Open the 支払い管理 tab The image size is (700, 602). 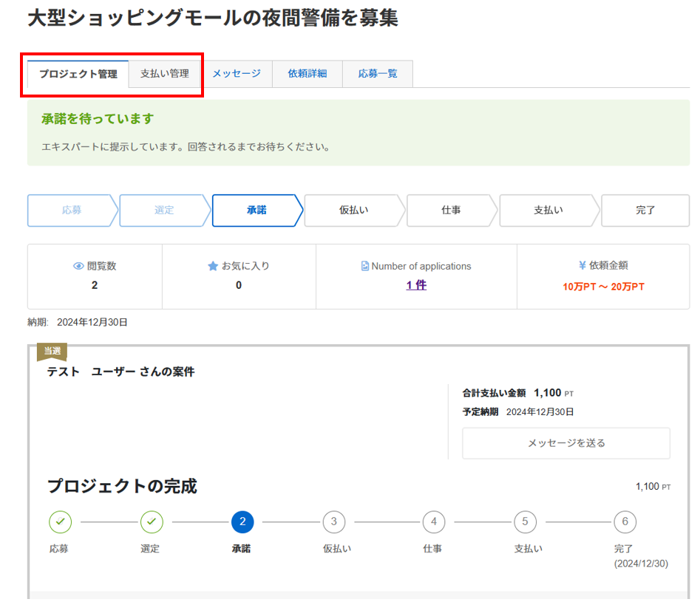(165, 74)
